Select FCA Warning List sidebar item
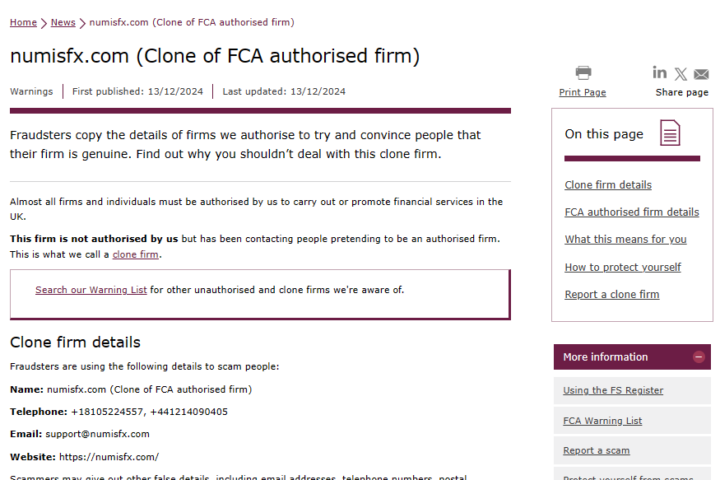Screen dimensions: 720x480 pos(632,421)
